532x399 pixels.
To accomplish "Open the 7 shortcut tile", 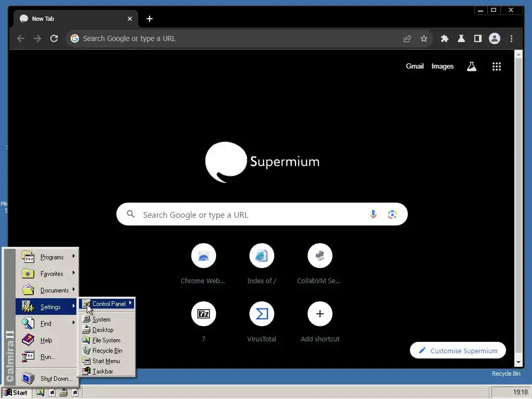I will [x=203, y=322].
